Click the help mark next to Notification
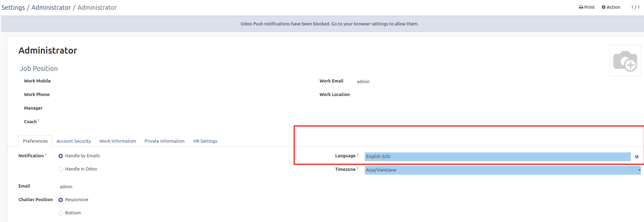The width and height of the screenshot is (644, 222). [46, 154]
